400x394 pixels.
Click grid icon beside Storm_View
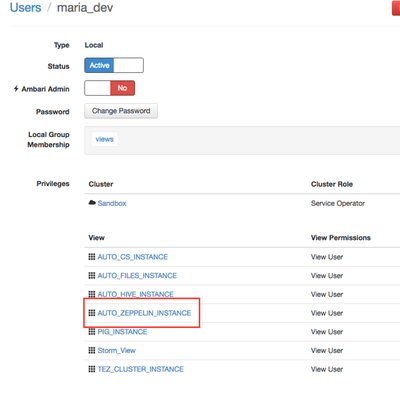[x=92, y=350]
